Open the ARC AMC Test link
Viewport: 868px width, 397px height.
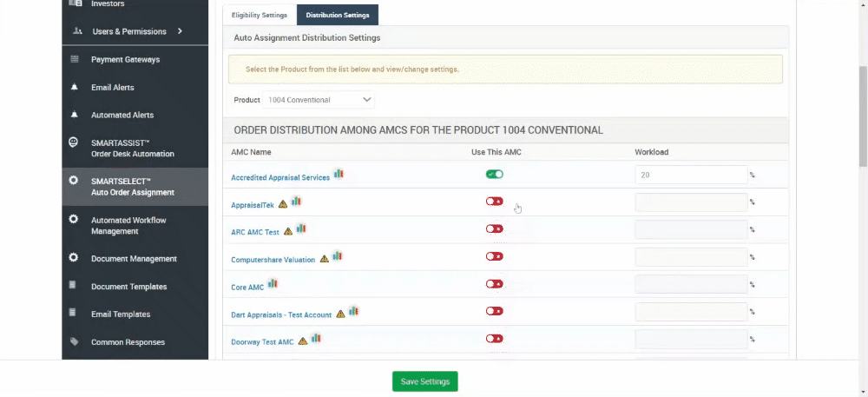click(x=255, y=233)
